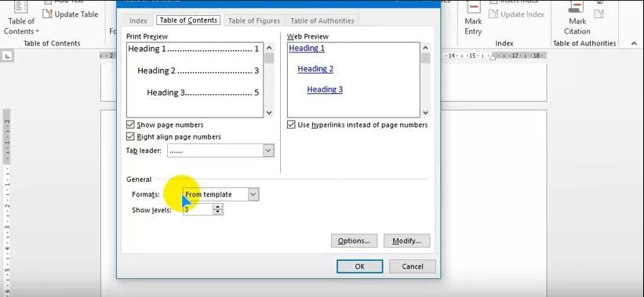Open the Formats dropdown arrow

pyautogui.click(x=254, y=194)
